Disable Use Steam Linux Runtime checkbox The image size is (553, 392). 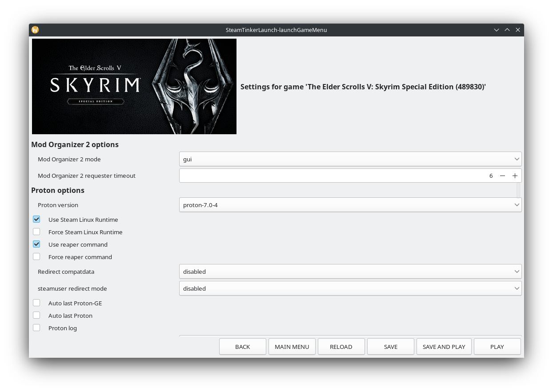coord(36,219)
